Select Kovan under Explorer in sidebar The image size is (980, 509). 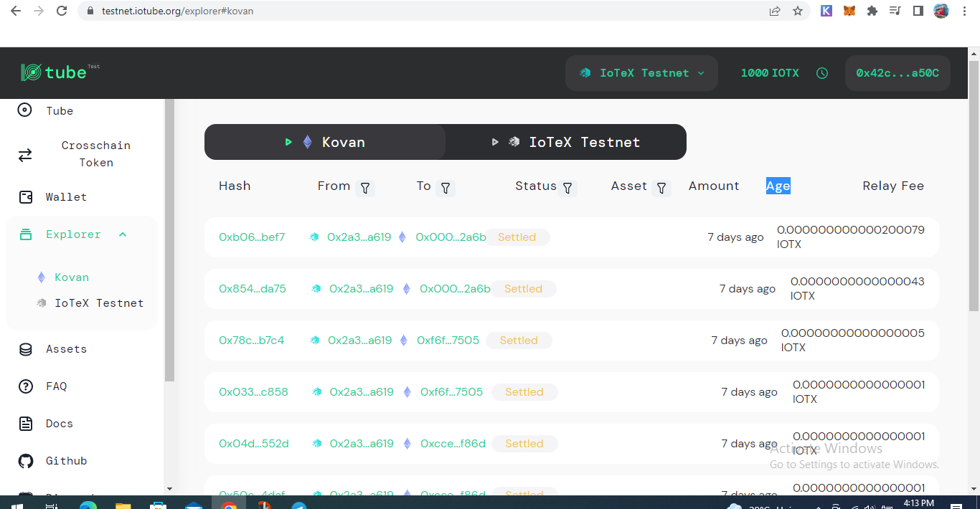(72, 277)
